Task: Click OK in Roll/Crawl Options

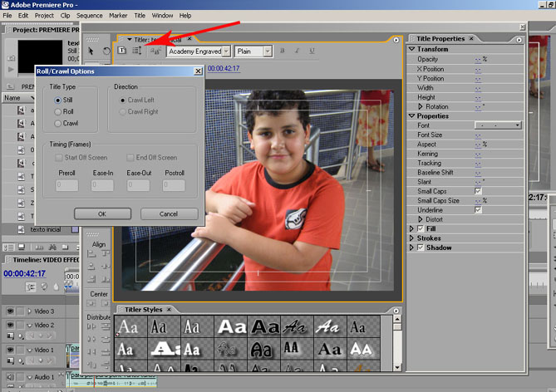Action: (x=102, y=213)
